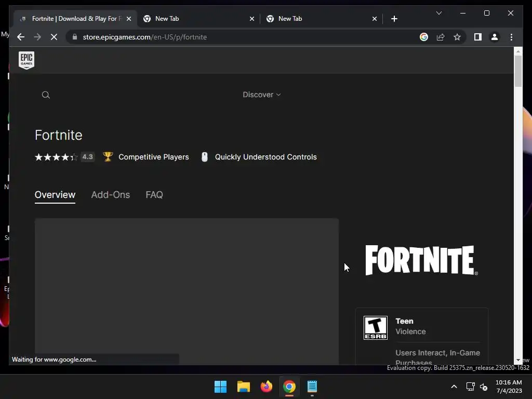Switch to the Fortnite browser tab
This screenshot has height=399, width=532.
(x=75, y=19)
